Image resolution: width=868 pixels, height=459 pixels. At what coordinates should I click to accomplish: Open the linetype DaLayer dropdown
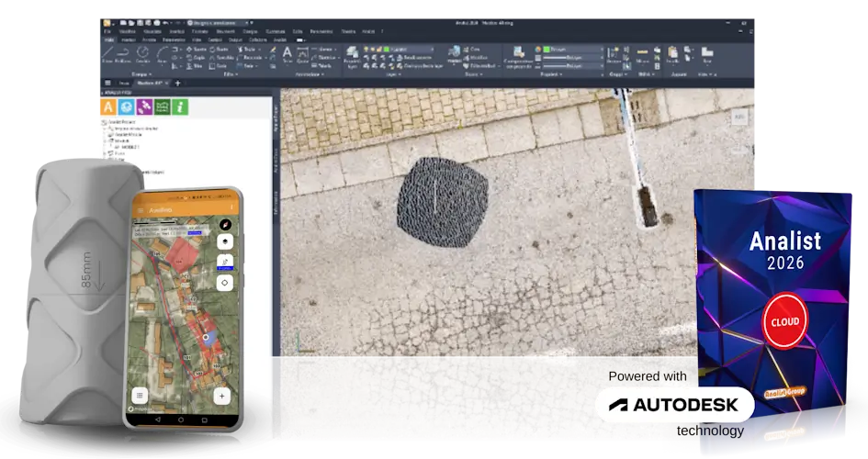575,66
